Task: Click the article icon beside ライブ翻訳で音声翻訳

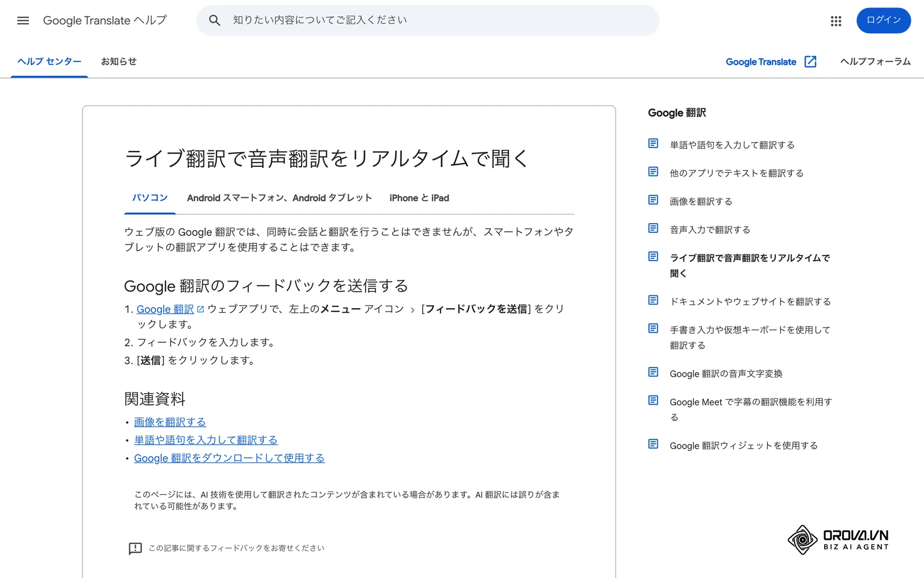Action: point(653,257)
